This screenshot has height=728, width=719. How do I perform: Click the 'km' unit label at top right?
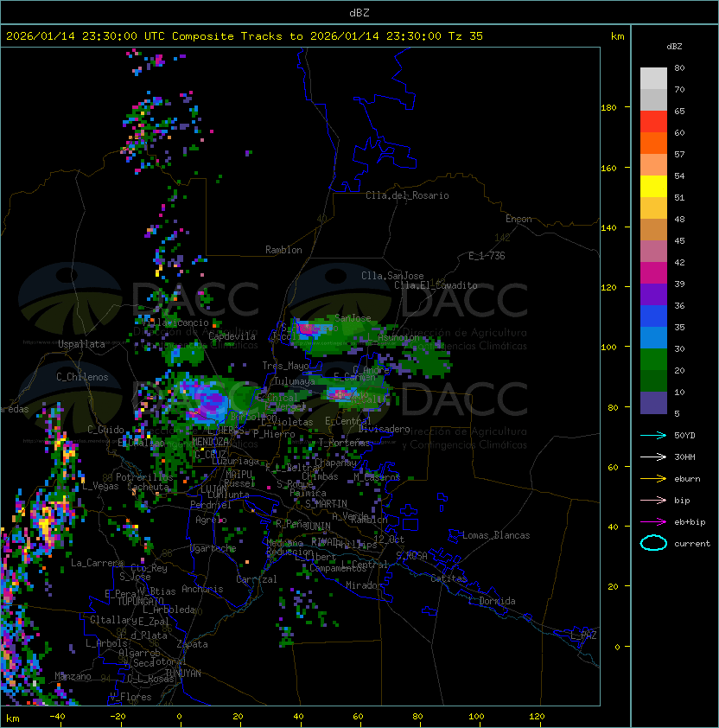point(617,36)
